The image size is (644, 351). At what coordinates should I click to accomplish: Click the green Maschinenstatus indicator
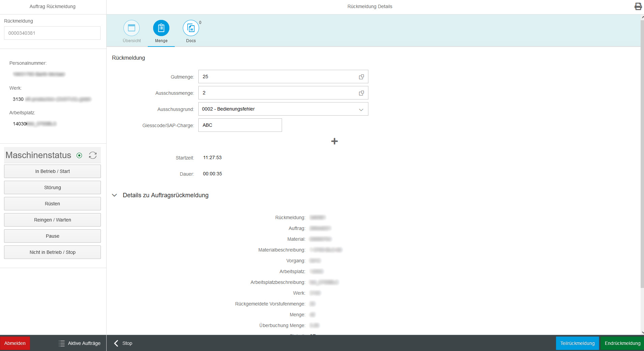click(x=79, y=155)
